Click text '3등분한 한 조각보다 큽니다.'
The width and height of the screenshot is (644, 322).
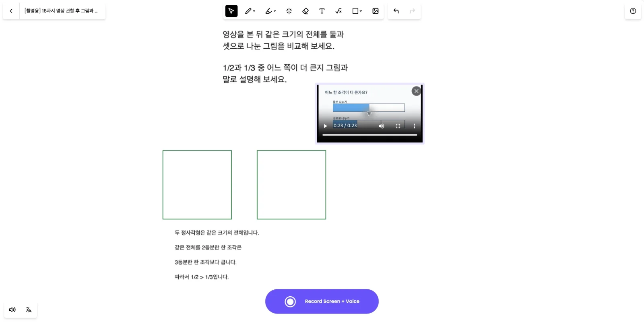[206, 262]
